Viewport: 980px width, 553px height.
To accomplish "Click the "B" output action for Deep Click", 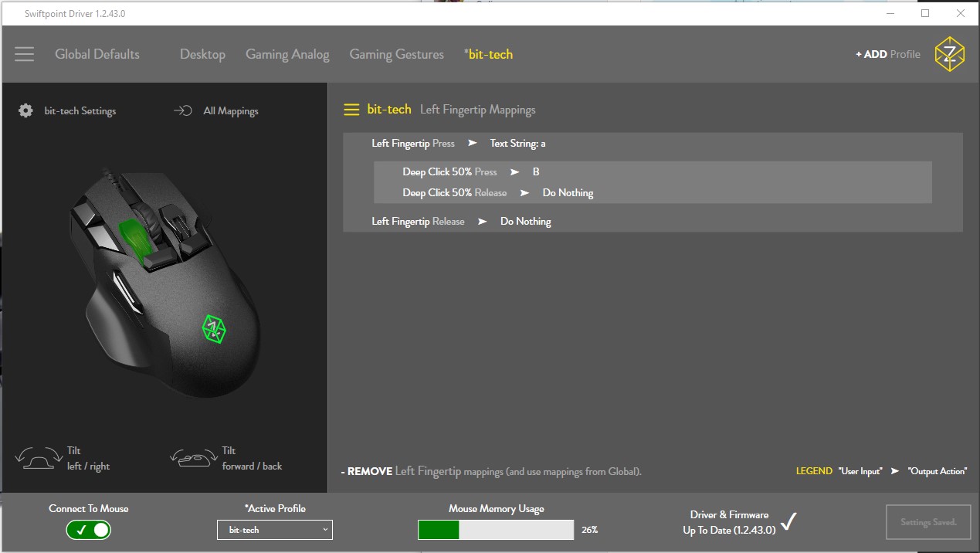I will pyautogui.click(x=536, y=172).
